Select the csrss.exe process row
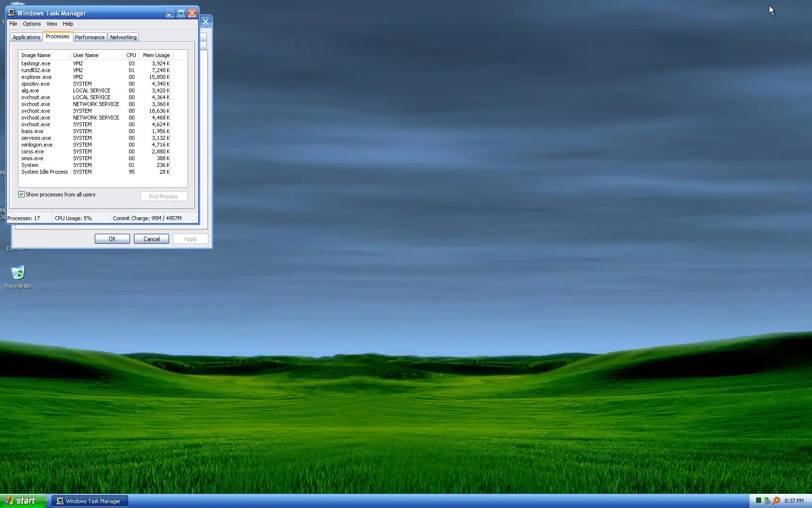The image size is (812, 508). coord(96,151)
